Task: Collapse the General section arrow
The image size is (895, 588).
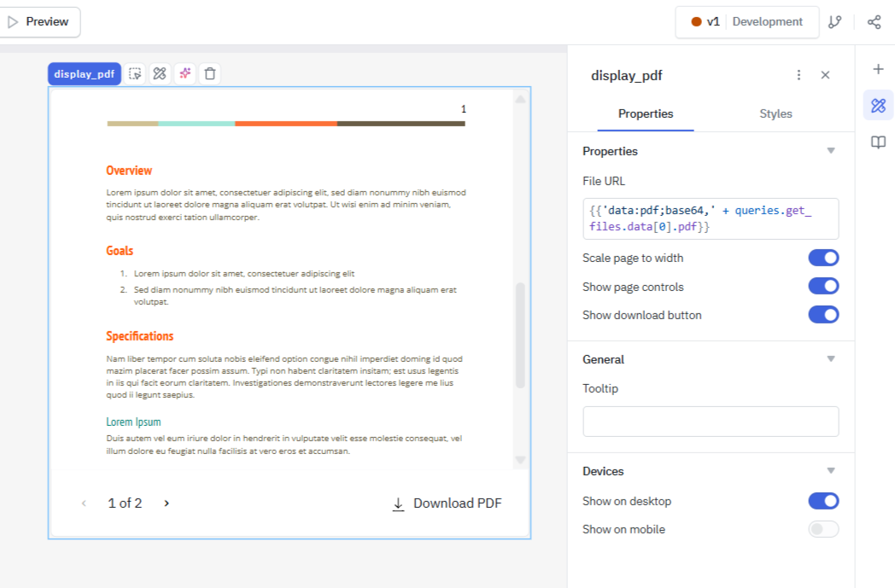Action: 830,359
